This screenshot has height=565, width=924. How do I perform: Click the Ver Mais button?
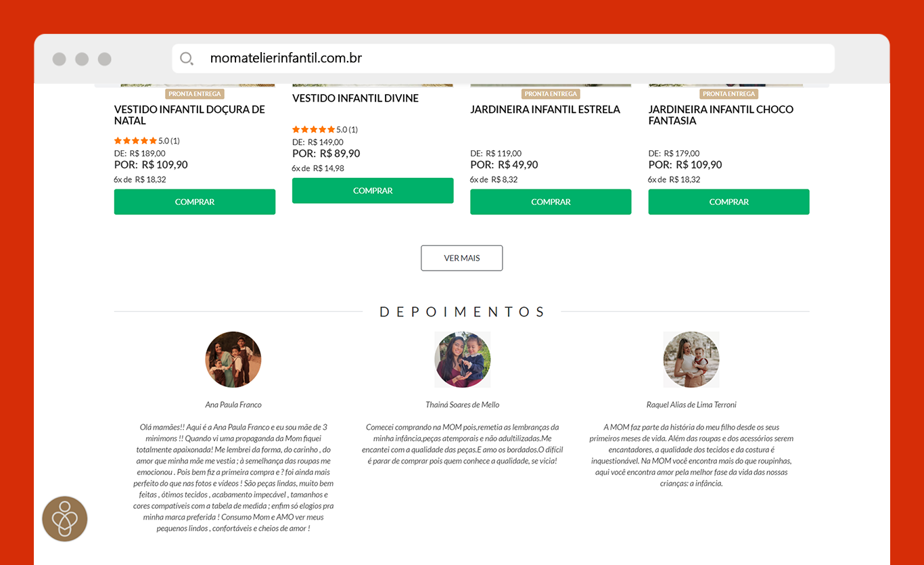pos(461,258)
